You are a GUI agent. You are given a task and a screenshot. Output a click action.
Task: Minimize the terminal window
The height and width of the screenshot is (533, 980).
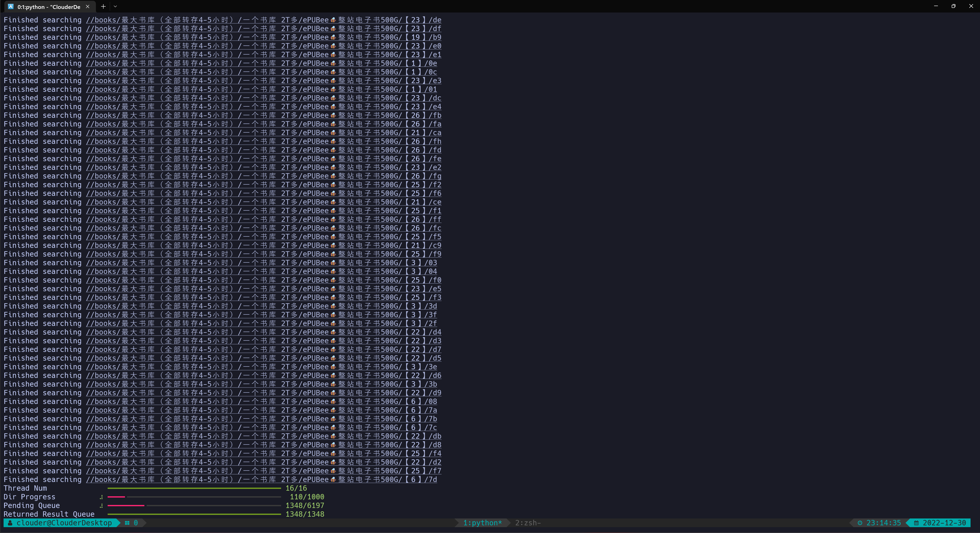936,6
